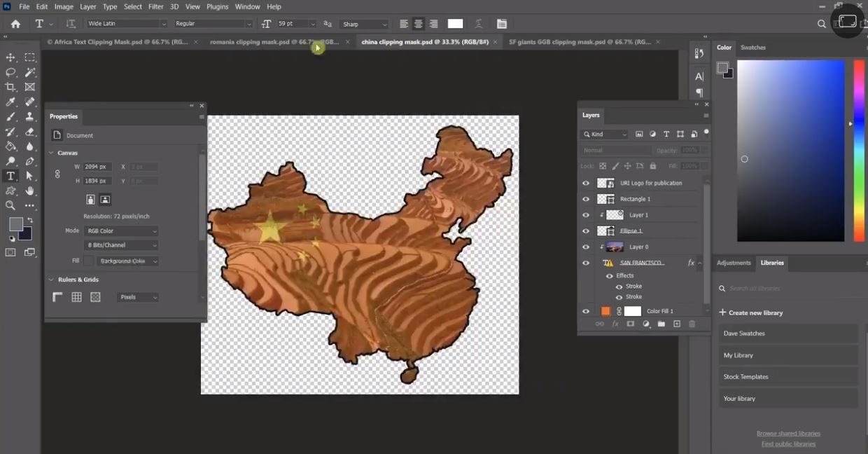The image size is (868, 454).
Task: Select the Dodge tool
Action: [x=10, y=161]
